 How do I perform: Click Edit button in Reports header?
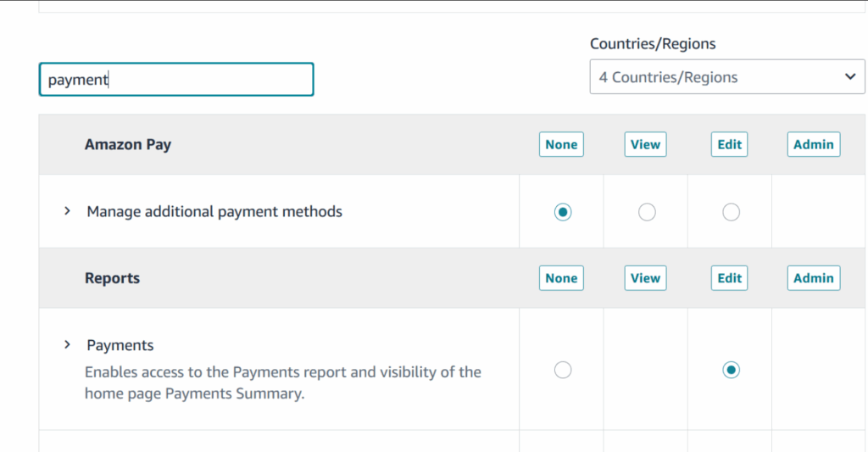[x=729, y=278]
